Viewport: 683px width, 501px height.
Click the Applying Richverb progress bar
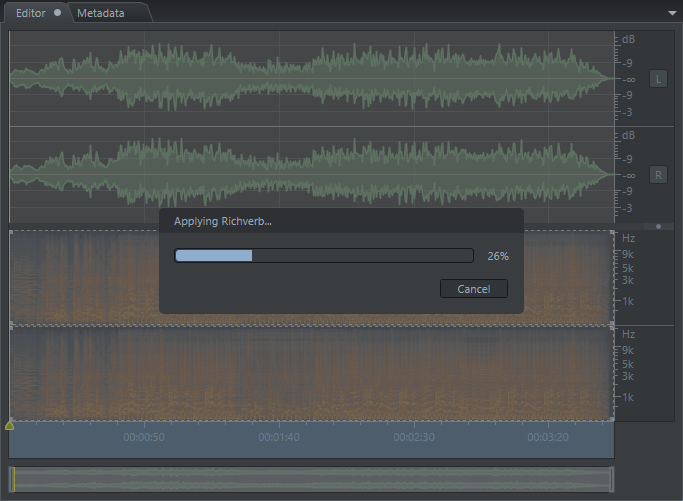[x=323, y=256]
